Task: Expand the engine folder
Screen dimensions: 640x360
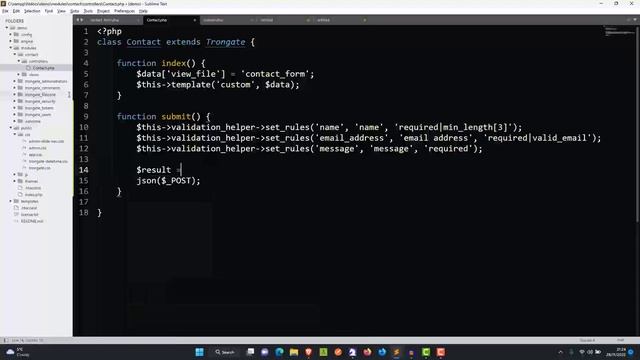Action: tap(11, 41)
